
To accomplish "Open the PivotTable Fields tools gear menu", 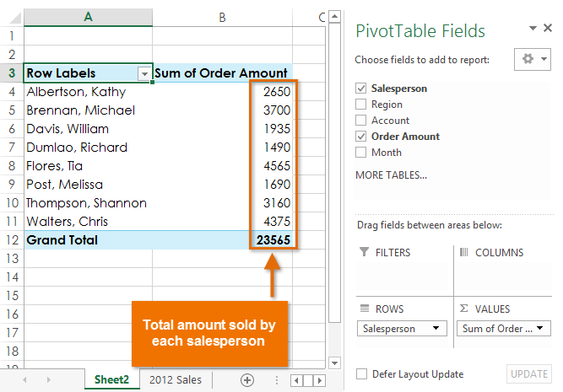I will (x=533, y=59).
